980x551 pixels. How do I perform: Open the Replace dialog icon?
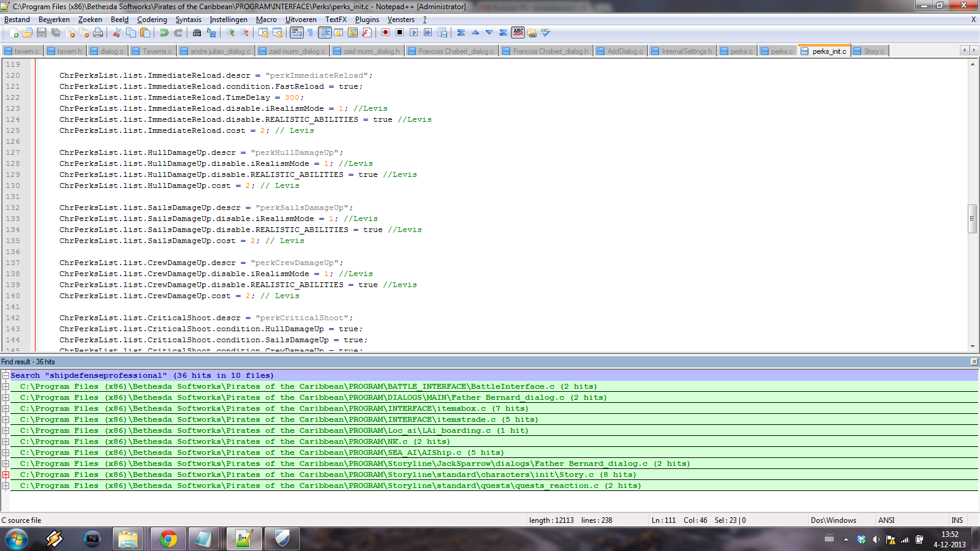[x=211, y=32]
